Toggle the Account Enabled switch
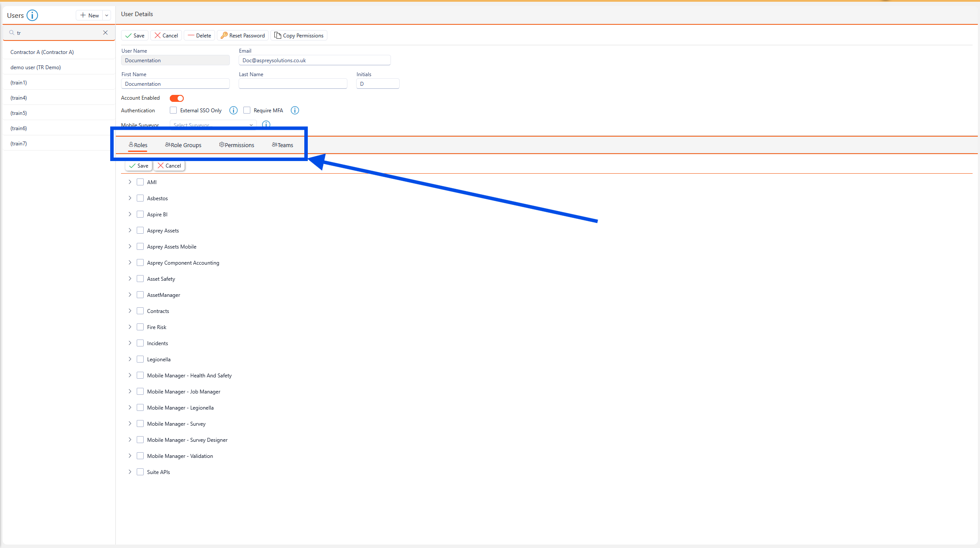980x548 pixels. [177, 98]
